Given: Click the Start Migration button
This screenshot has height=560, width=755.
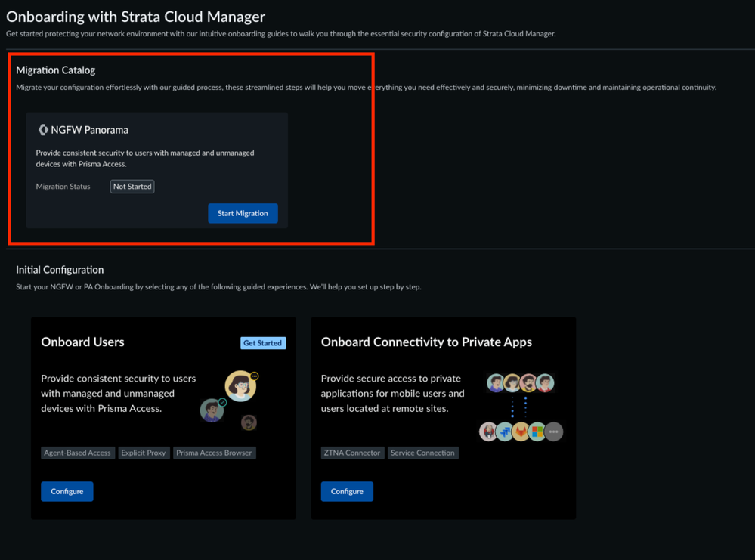Looking at the screenshot, I should click(x=243, y=213).
